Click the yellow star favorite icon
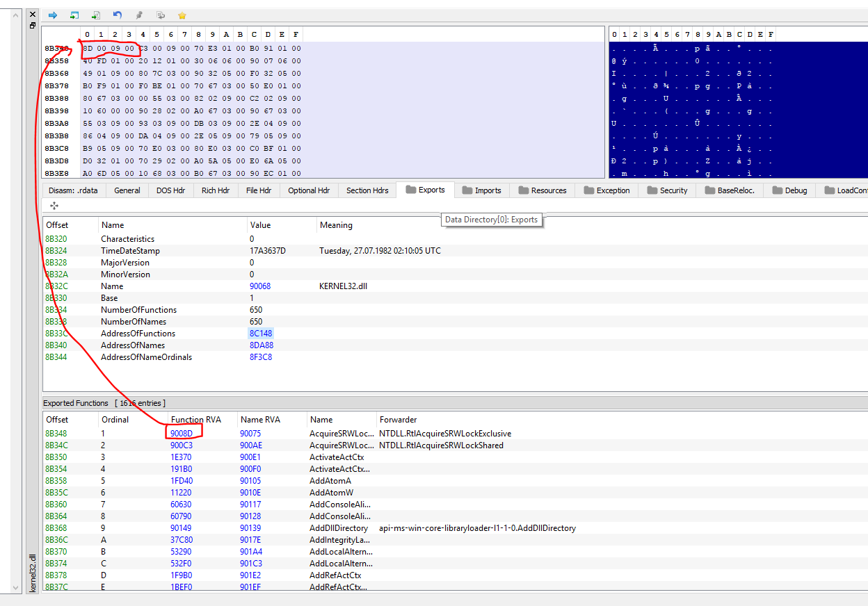The height and width of the screenshot is (606, 868). click(182, 15)
